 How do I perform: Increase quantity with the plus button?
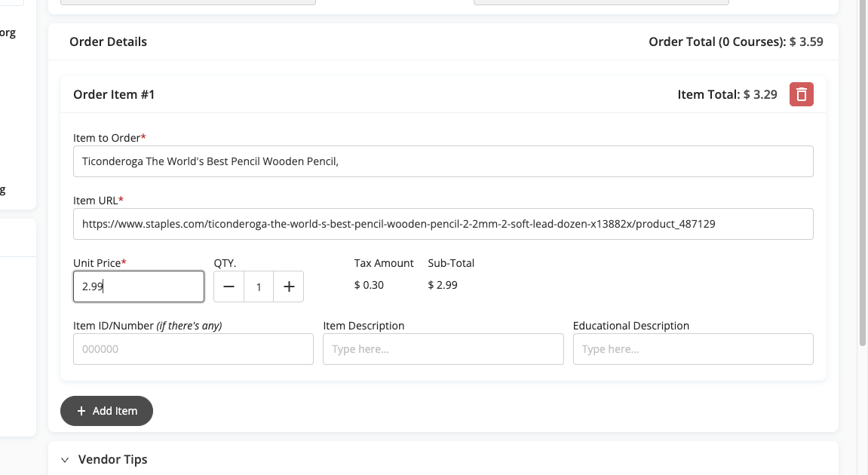pyautogui.click(x=288, y=287)
